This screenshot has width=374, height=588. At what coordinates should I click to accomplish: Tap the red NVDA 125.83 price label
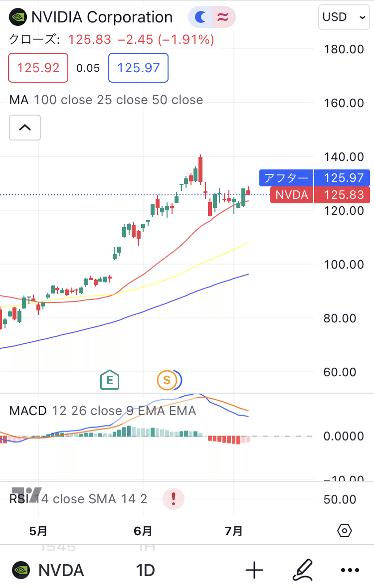[320, 195]
